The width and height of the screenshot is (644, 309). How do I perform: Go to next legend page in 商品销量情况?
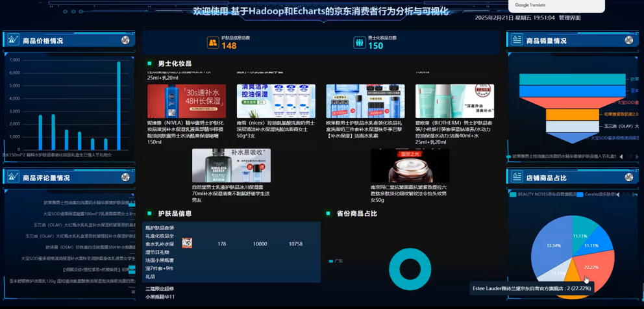[637, 156]
